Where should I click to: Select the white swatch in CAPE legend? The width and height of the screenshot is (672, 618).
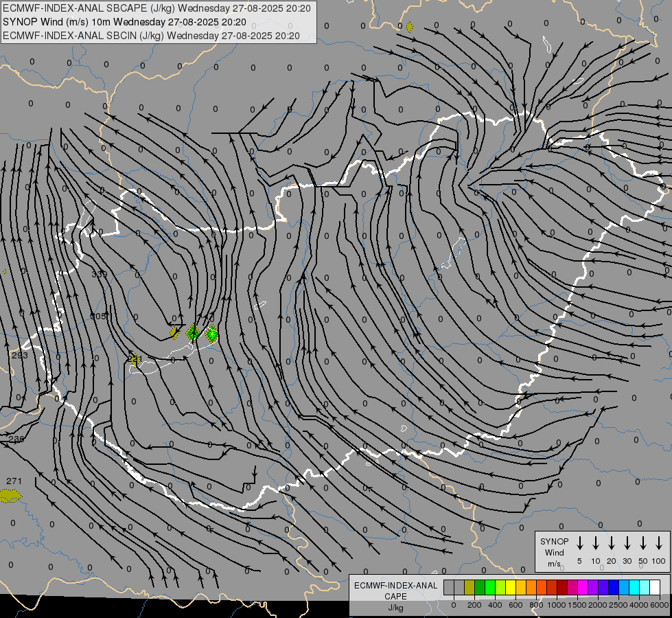click(x=655, y=587)
